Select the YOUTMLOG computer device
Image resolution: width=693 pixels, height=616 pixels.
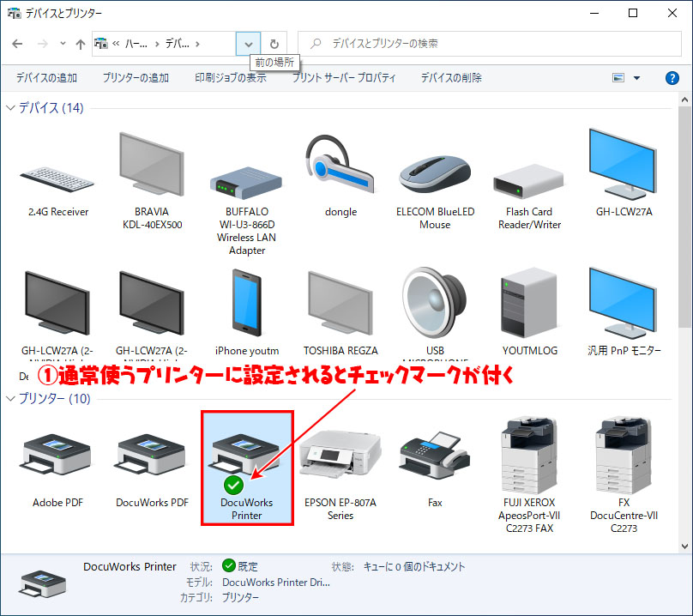529,311
